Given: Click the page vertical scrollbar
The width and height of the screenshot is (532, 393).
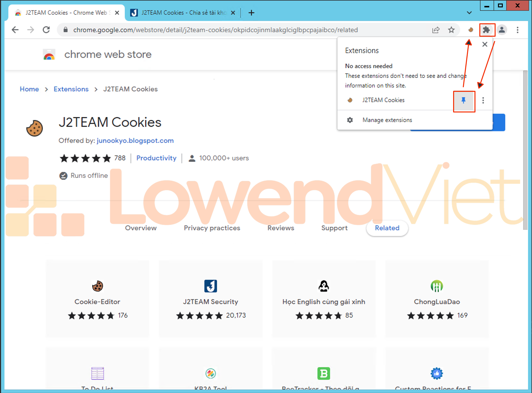Looking at the screenshot, I should coord(525,150).
